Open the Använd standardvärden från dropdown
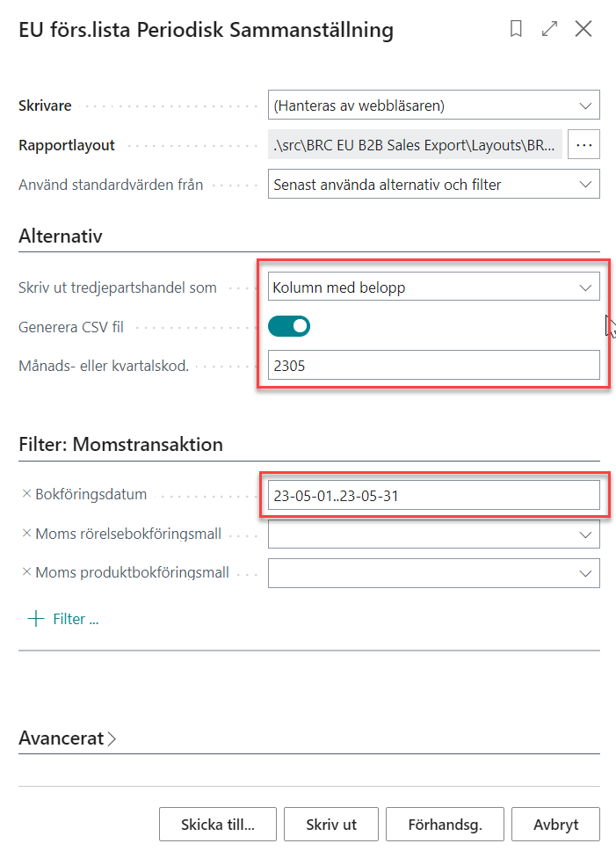This screenshot has height=858, width=616. point(585,185)
